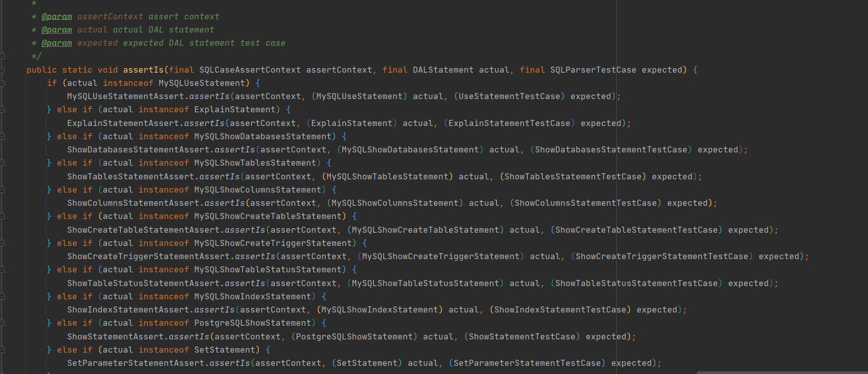Click the comment text 'assert context'
This screenshot has height=374, width=868.
184,17
